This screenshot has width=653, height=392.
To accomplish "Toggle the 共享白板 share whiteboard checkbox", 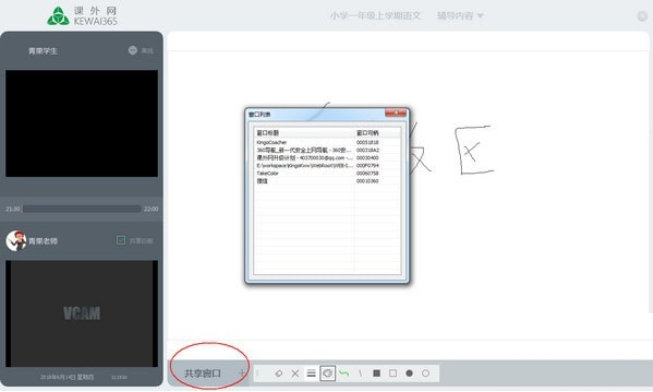I will click(121, 240).
